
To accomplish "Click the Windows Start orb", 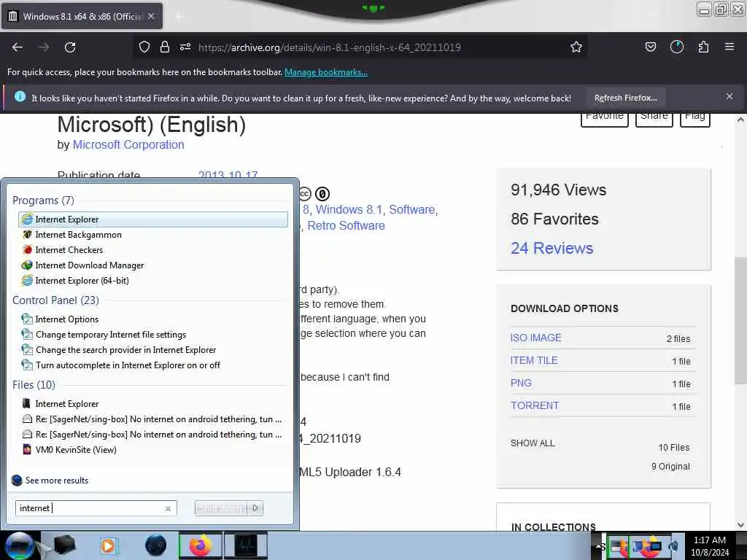I will pyautogui.click(x=18, y=545).
